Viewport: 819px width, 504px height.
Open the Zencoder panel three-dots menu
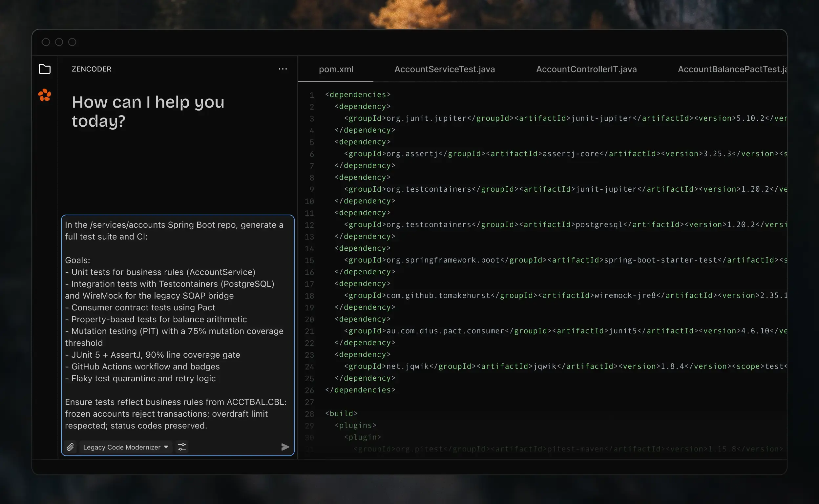click(x=283, y=69)
